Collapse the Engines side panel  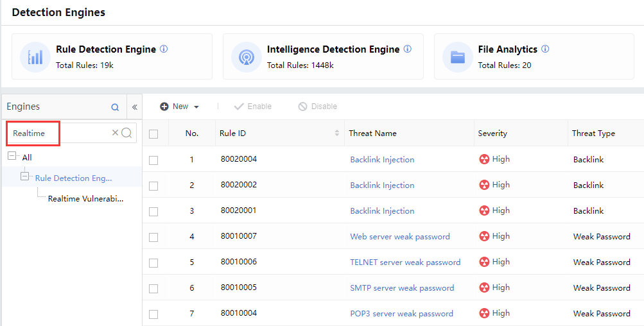(x=135, y=107)
